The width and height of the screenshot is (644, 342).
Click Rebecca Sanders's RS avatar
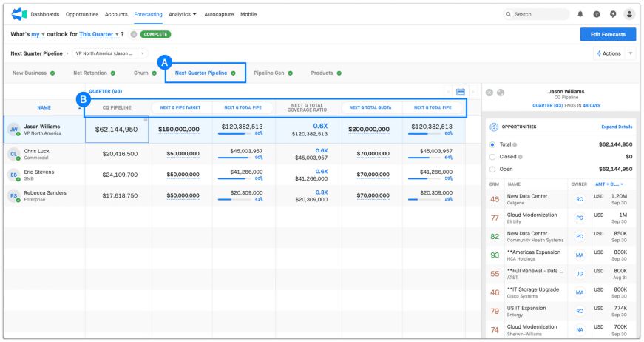pyautogui.click(x=14, y=196)
